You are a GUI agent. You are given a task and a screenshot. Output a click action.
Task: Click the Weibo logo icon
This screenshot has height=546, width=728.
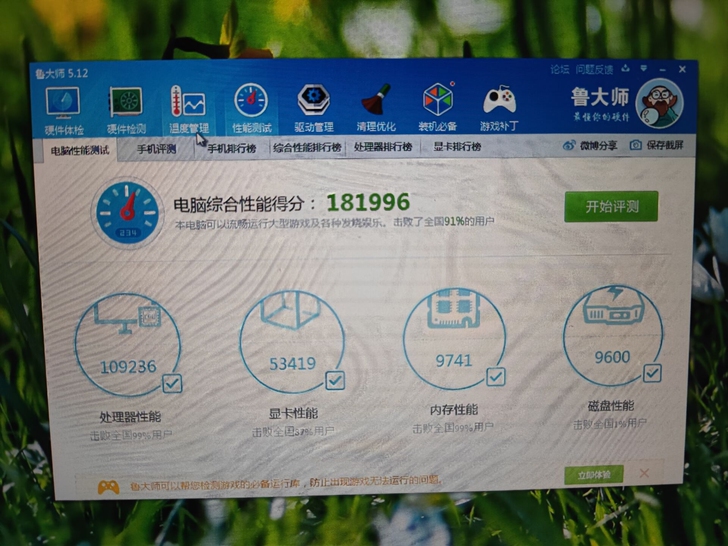569,145
